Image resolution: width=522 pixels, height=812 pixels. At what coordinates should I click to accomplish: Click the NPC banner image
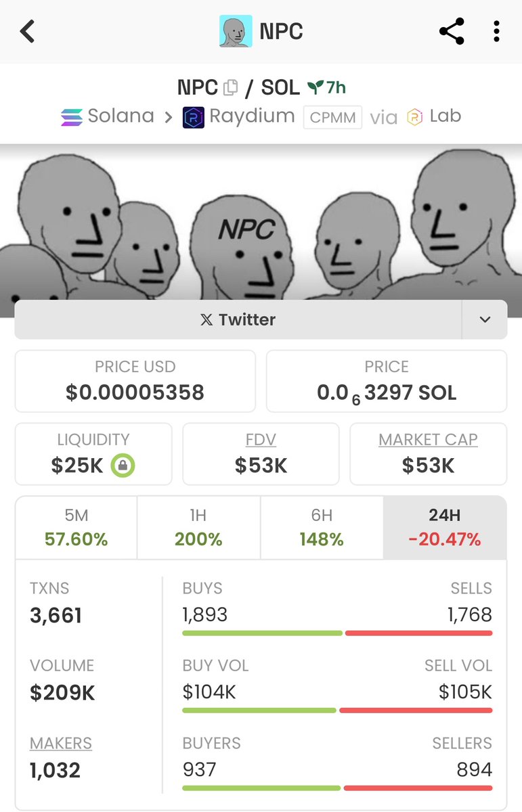coord(261,222)
